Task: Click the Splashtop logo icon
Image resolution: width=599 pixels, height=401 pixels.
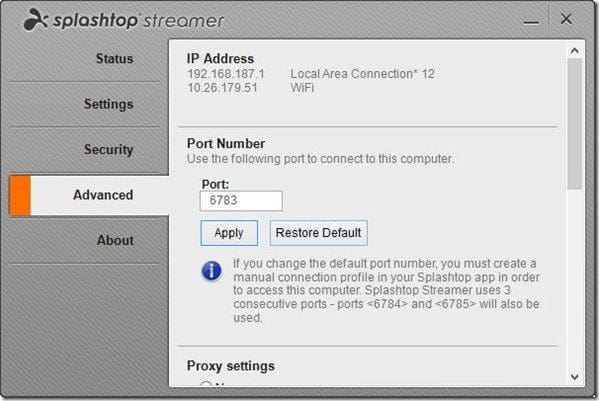Action: click(35, 20)
